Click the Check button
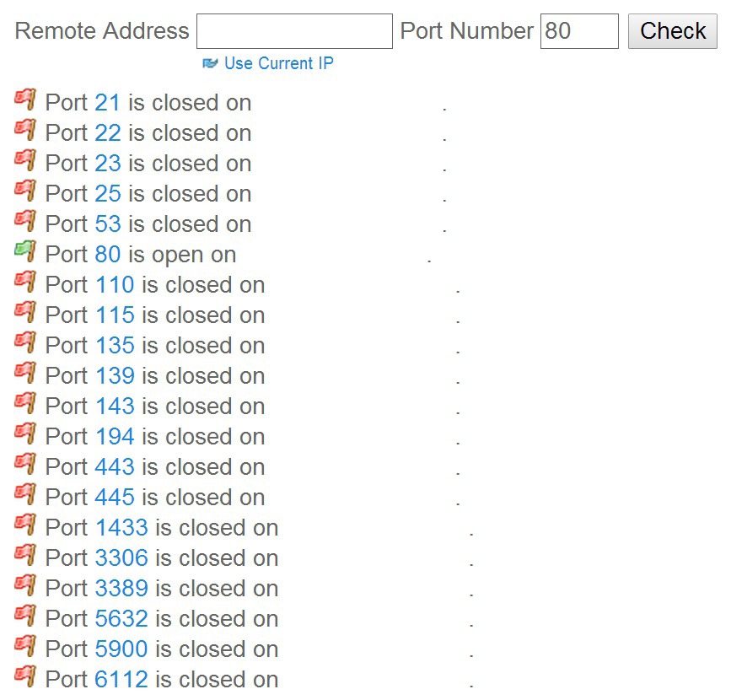The image size is (731, 700). click(672, 31)
